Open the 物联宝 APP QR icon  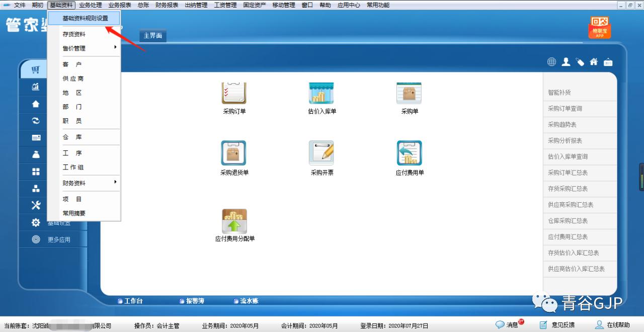pyautogui.click(x=600, y=27)
